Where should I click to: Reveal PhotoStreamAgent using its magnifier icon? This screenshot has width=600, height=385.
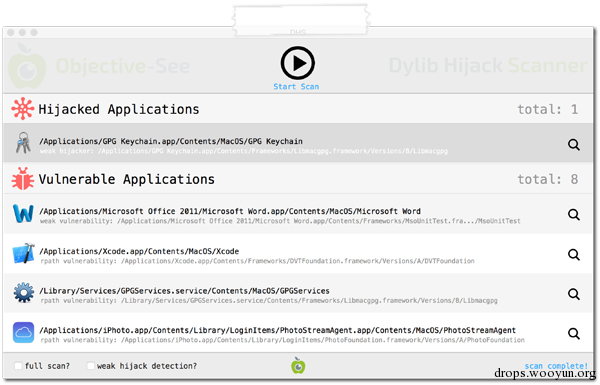(574, 334)
